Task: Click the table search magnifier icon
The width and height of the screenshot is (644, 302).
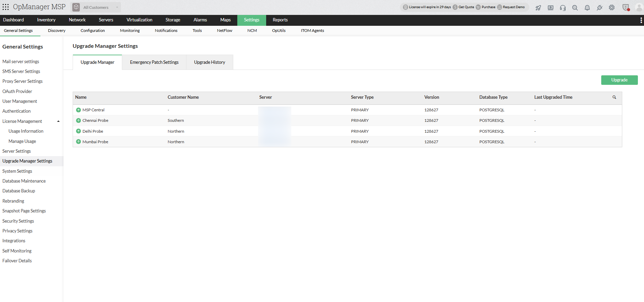Action: pyautogui.click(x=614, y=97)
